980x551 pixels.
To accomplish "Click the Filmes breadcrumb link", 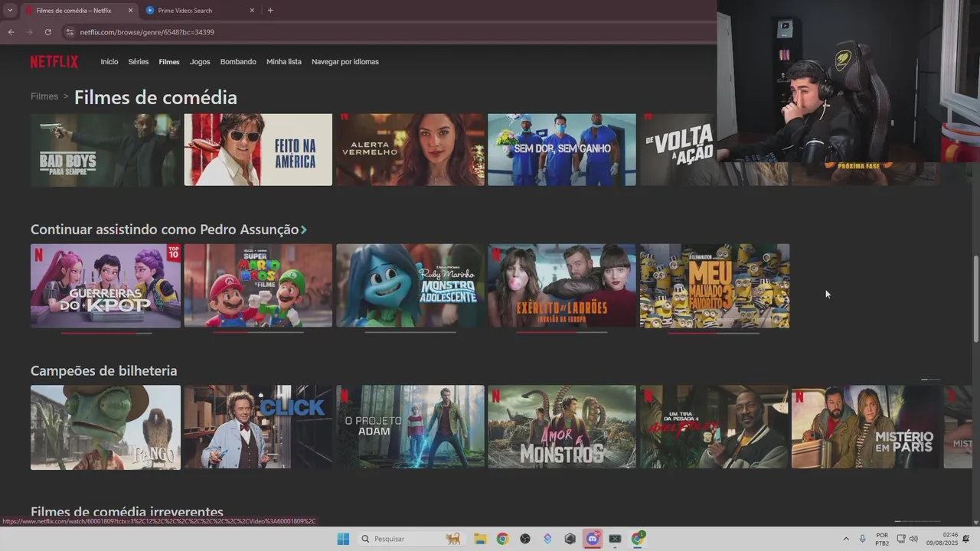I will point(44,96).
